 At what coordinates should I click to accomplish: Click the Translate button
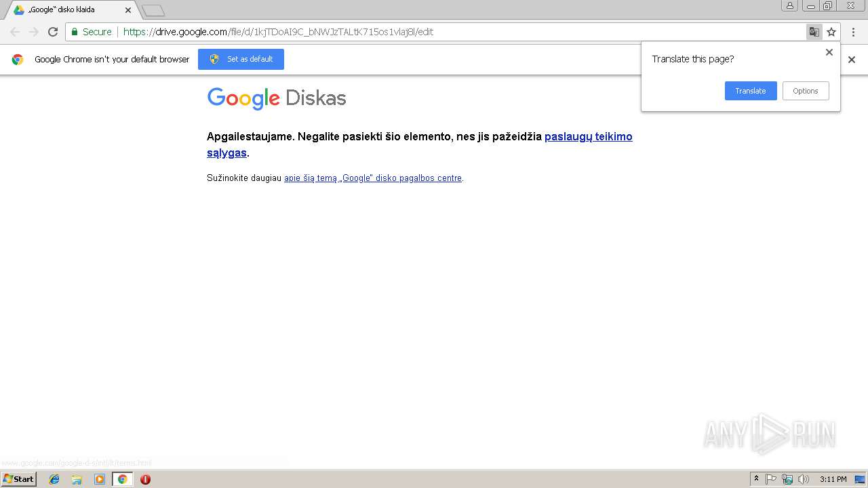click(x=751, y=91)
